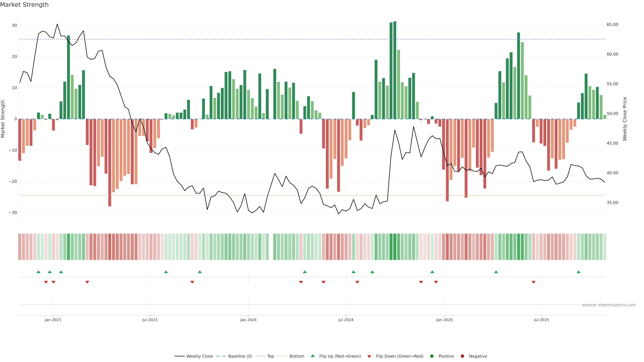Viewport: 644px width, 362px height.
Task: Click the rightmost green flip-up triangle marker
Action: click(x=578, y=272)
